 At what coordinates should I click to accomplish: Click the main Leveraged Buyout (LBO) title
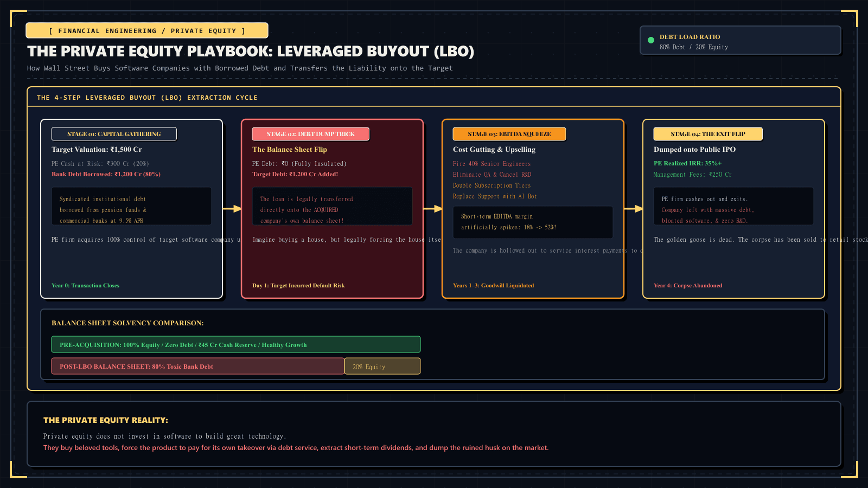[x=251, y=52]
